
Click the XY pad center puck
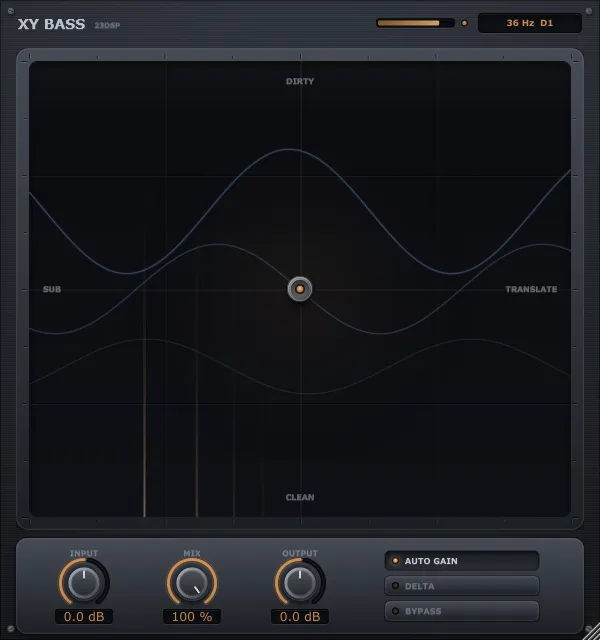tap(300, 289)
